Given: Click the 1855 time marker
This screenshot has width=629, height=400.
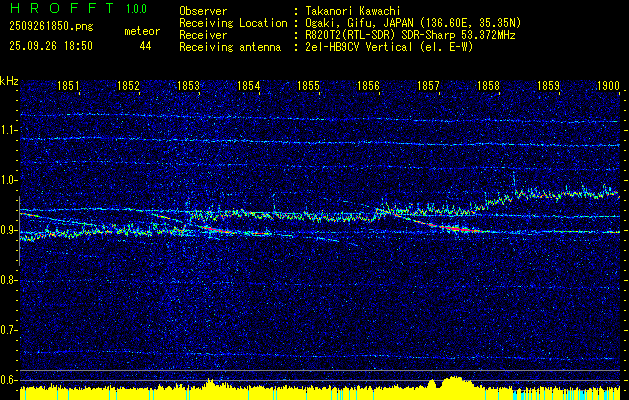Looking at the screenshot, I should tap(308, 87).
